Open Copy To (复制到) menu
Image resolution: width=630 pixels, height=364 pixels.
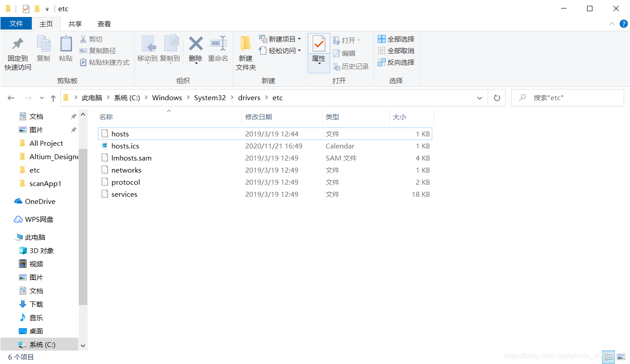point(170,49)
